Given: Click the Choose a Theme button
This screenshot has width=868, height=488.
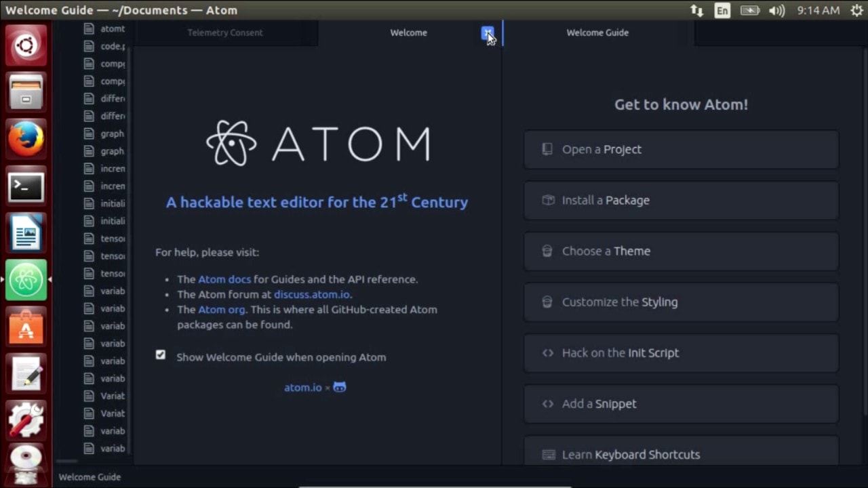Looking at the screenshot, I should click(x=680, y=251).
